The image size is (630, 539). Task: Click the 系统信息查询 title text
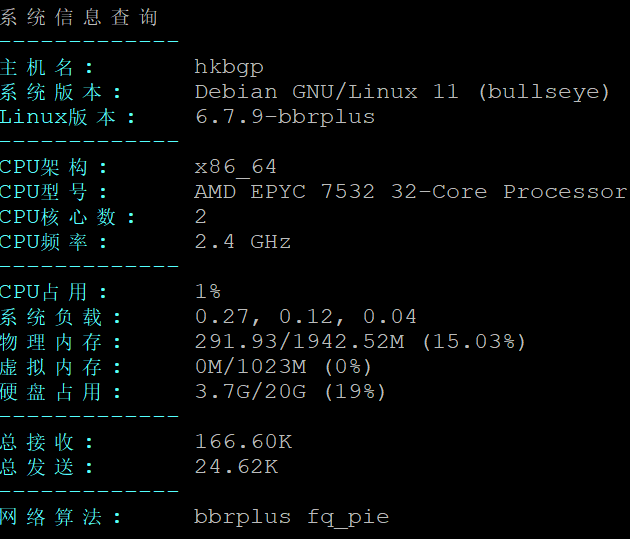tap(79, 18)
